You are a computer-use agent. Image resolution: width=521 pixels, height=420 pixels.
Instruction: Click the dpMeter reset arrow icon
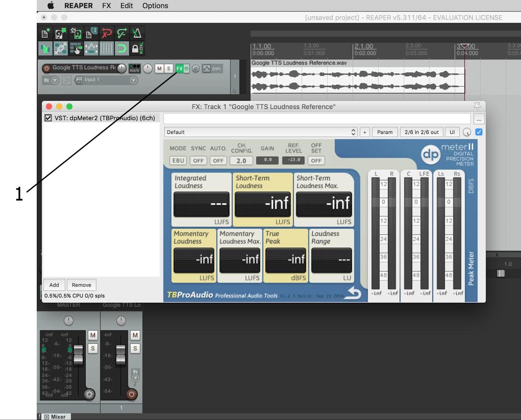click(x=352, y=294)
